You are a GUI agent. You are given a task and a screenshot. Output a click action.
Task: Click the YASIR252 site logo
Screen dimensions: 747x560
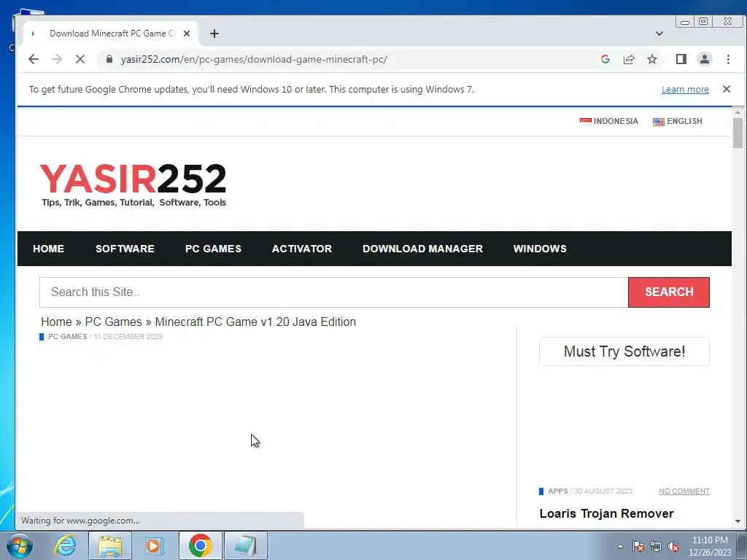133,184
